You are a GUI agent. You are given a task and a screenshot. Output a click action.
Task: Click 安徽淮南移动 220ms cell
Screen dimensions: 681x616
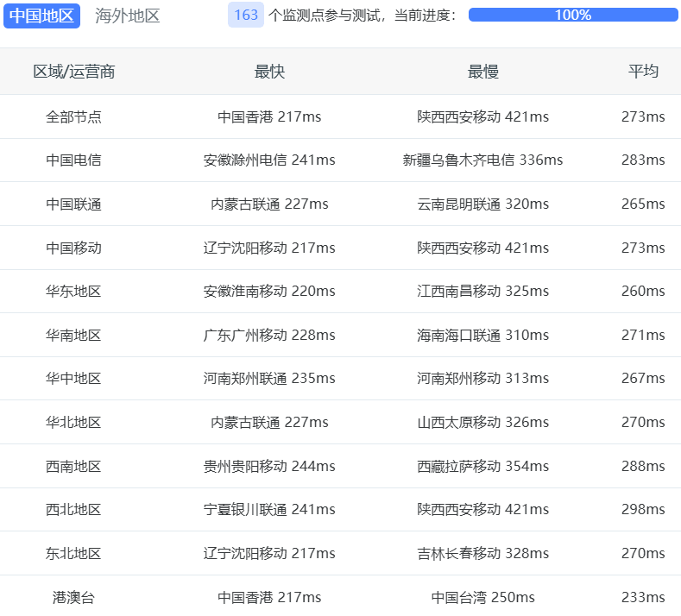click(269, 291)
